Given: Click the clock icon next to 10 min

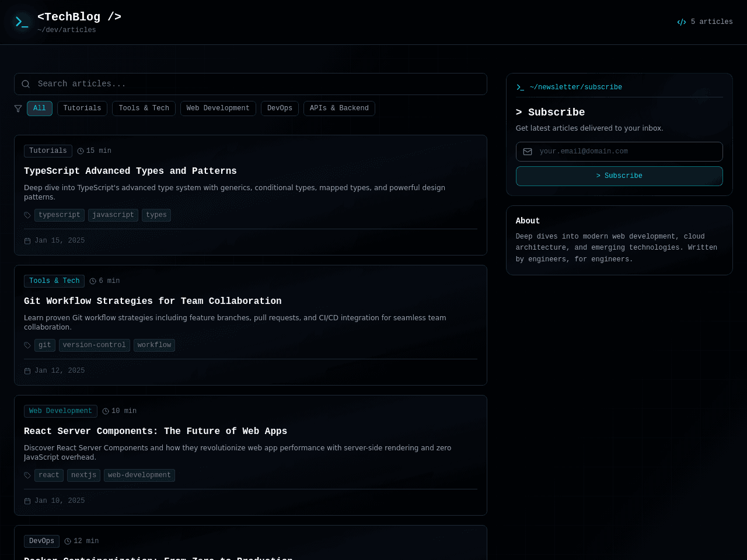Looking at the screenshot, I should tap(106, 411).
